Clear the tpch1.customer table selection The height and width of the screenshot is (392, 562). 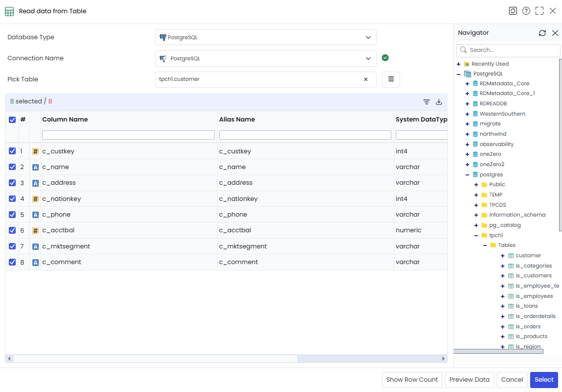click(x=365, y=79)
